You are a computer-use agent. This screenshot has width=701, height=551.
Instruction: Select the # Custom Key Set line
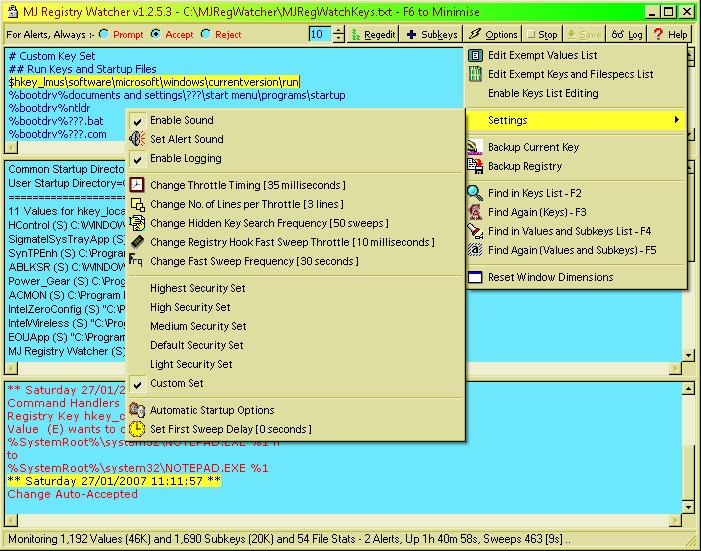[52, 56]
